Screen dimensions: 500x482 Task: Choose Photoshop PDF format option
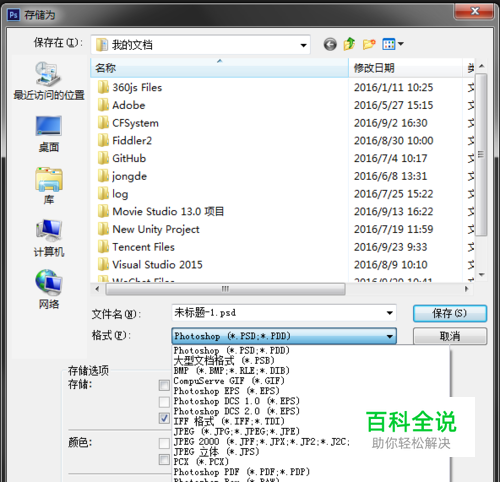[x=242, y=472]
